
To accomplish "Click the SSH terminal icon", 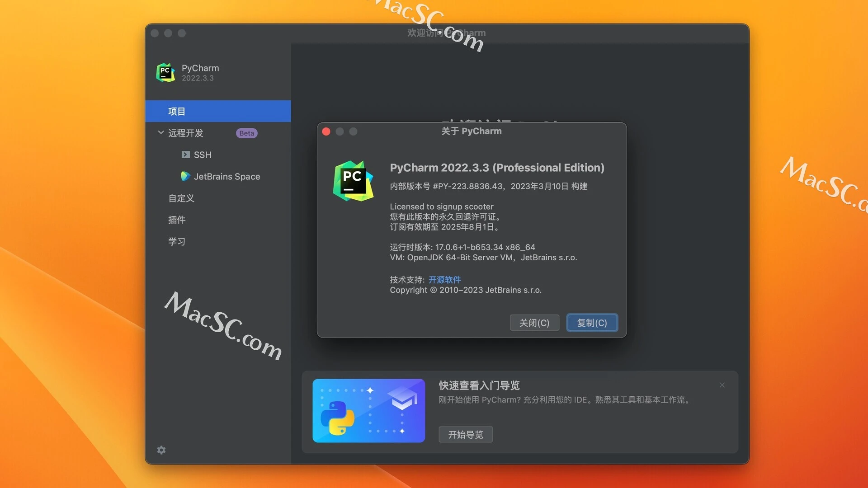I will tap(185, 155).
